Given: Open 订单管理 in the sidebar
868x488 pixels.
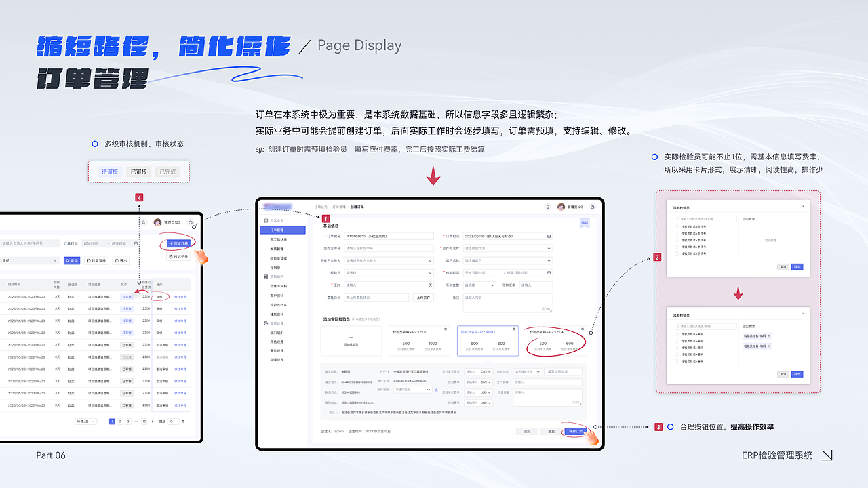Looking at the screenshot, I should click(x=282, y=230).
